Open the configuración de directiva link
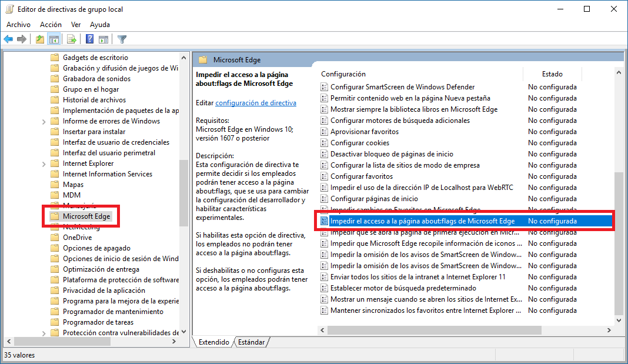 (x=256, y=103)
